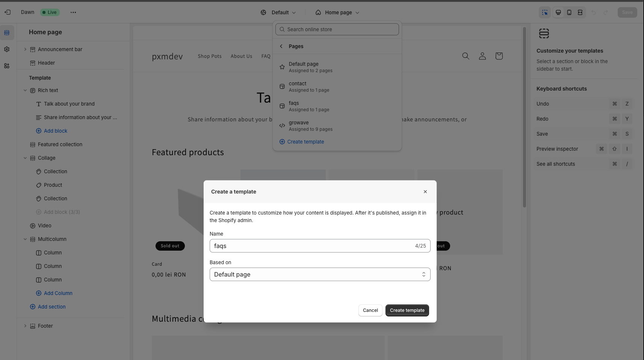
Task: Click the Save button
Action: [627, 12]
